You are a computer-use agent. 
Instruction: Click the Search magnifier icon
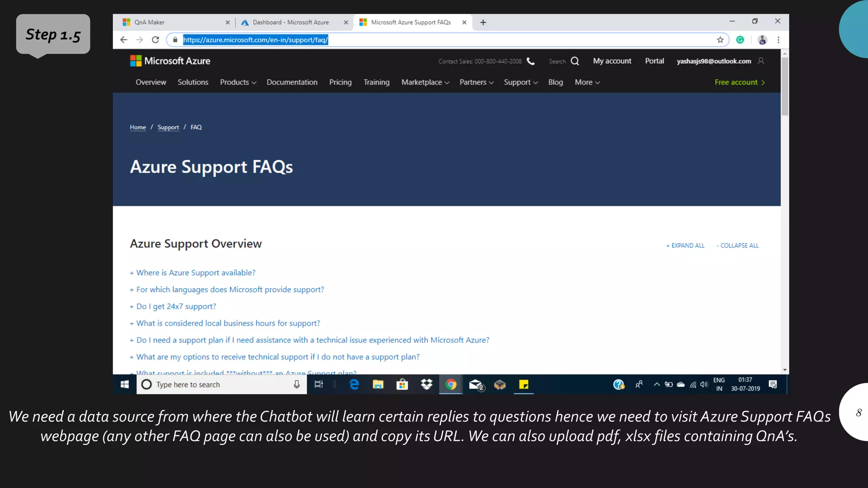click(575, 61)
